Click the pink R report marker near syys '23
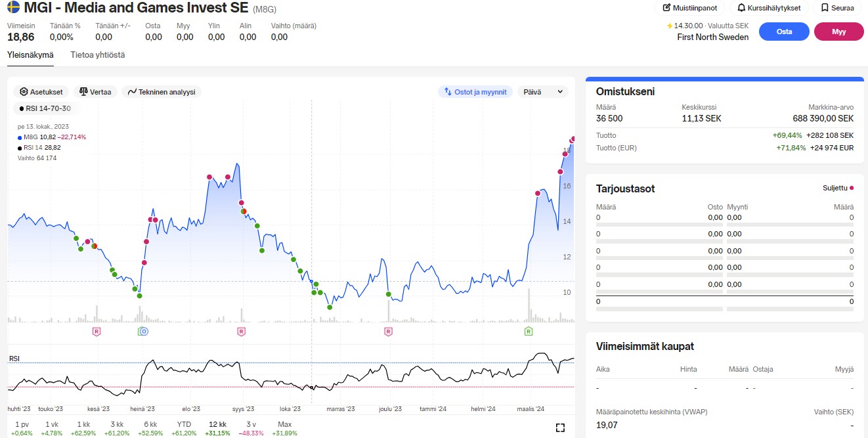This screenshot has width=868, height=438. click(241, 332)
